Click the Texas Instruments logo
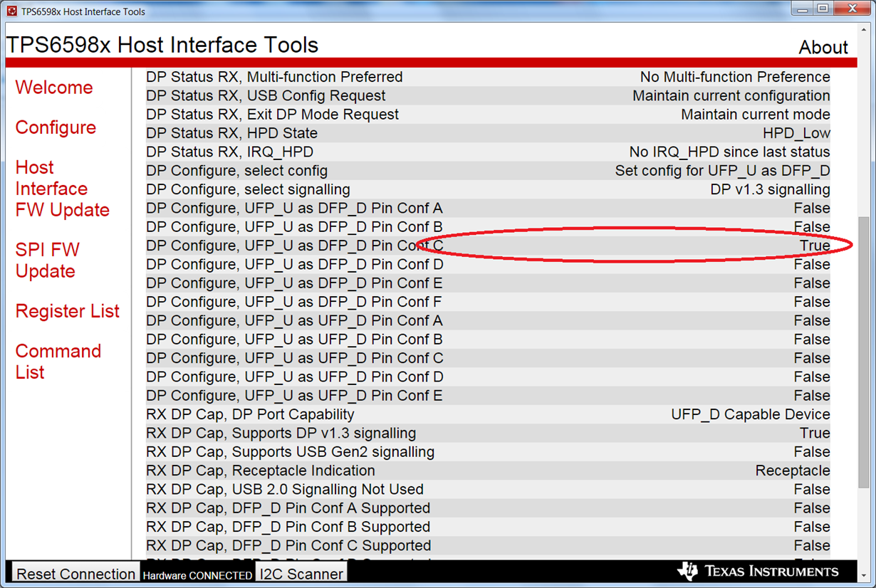Viewport: 876px width, 588px height. [x=758, y=571]
